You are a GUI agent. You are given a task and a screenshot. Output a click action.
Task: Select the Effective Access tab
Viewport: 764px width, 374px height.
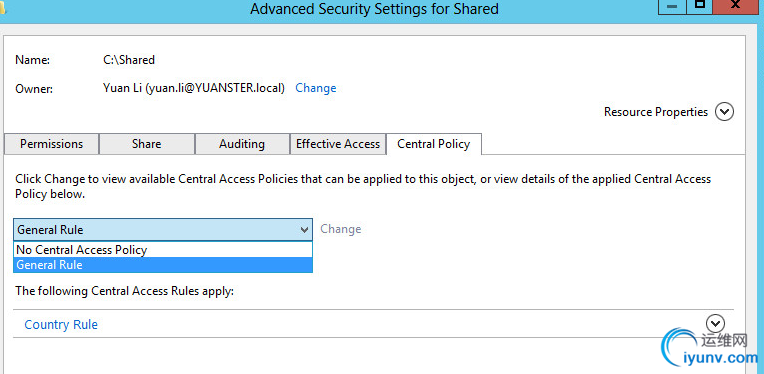tap(338, 144)
